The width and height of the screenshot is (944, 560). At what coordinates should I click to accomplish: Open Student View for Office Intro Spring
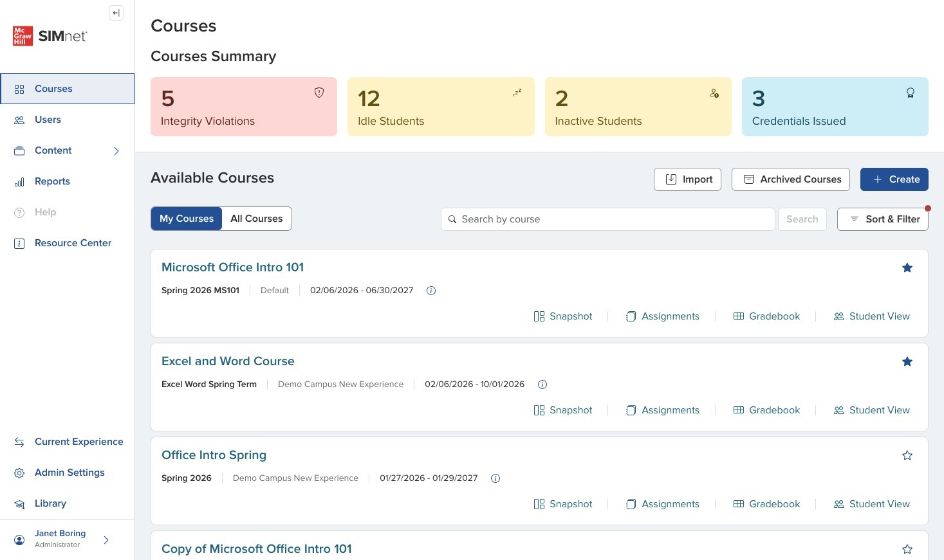coord(871,504)
